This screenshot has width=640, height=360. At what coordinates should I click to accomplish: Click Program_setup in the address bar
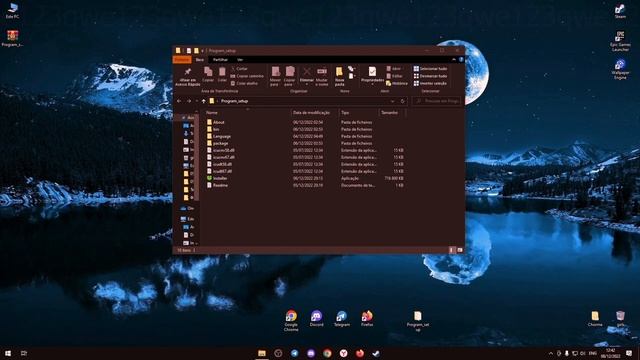click(x=234, y=101)
